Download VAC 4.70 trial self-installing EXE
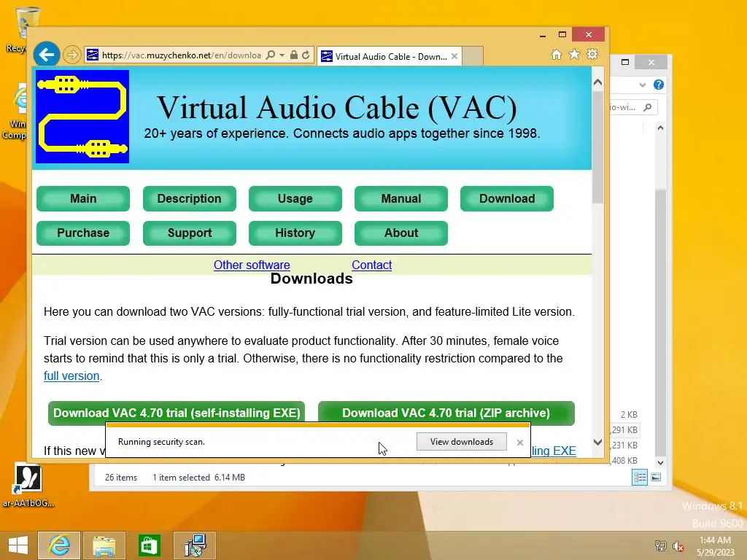Image resolution: width=747 pixels, height=560 pixels. pos(177,413)
